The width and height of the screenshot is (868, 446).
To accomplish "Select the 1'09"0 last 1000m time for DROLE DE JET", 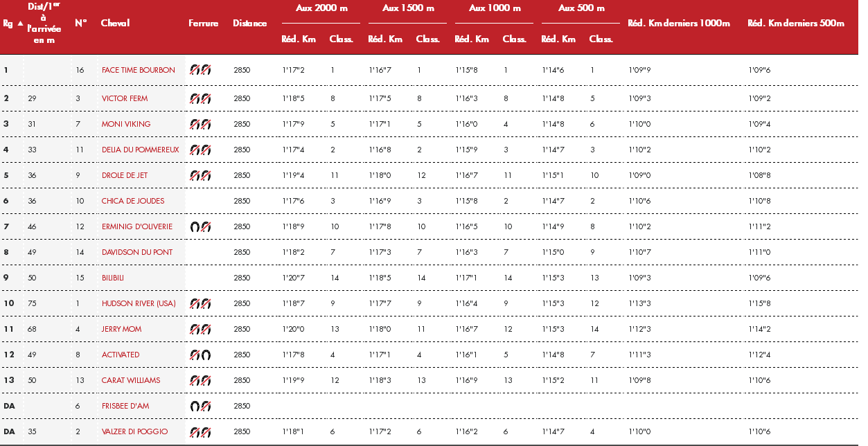I will (640, 175).
